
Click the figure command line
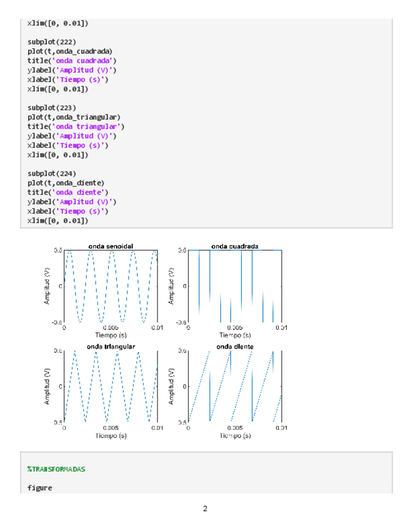coord(40,487)
